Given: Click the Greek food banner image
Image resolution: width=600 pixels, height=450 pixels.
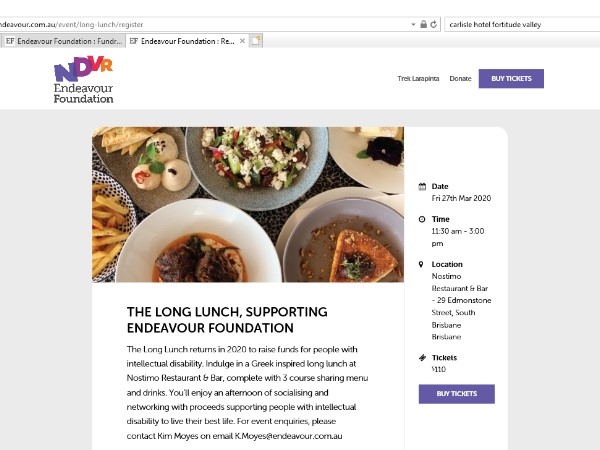Looking at the screenshot, I should click(x=248, y=205).
